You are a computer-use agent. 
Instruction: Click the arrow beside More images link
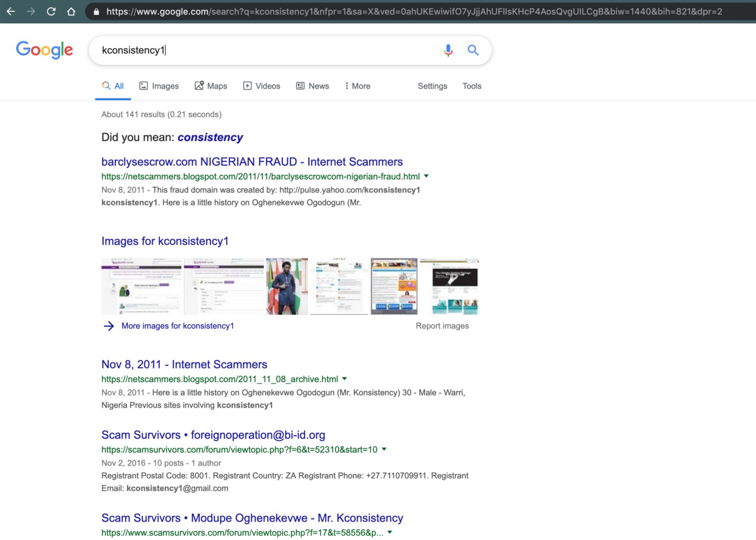(109, 326)
